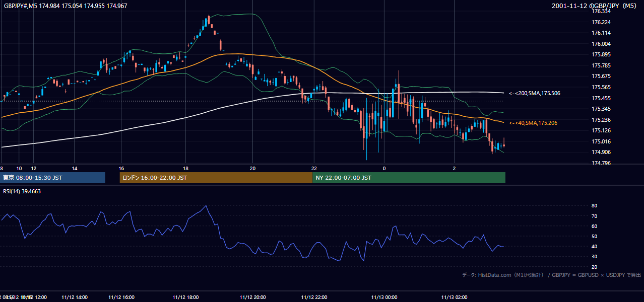Select the 176.114 price axis label
The width and height of the screenshot is (644, 302).
pos(601,33)
